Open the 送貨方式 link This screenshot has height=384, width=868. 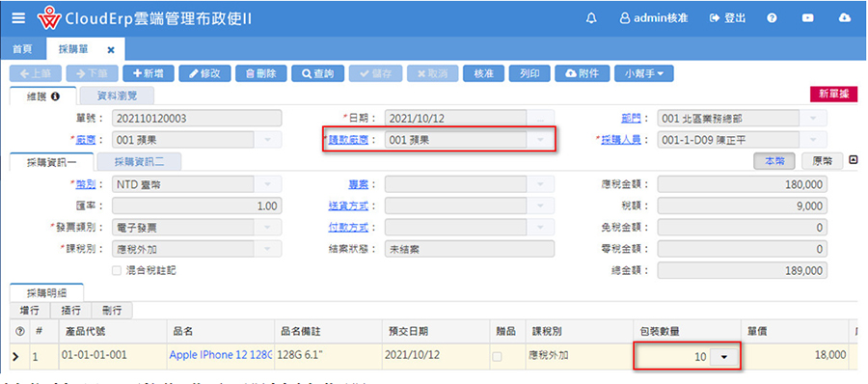coord(349,206)
